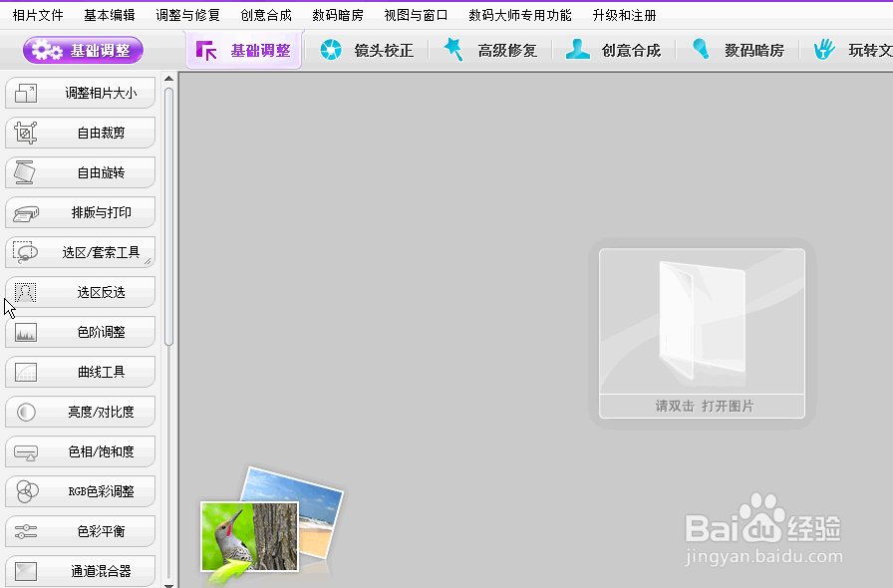Open the histogram icon beside 色阶调整
The image size is (893, 588).
click(x=26, y=332)
